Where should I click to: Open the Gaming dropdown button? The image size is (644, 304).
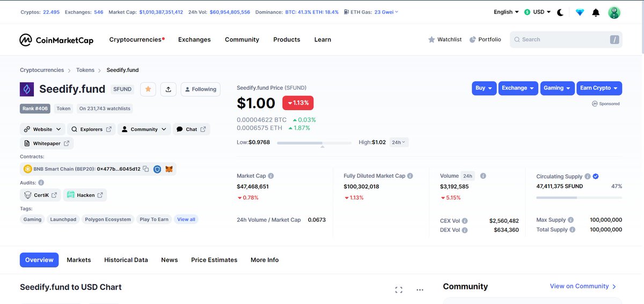tap(557, 88)
